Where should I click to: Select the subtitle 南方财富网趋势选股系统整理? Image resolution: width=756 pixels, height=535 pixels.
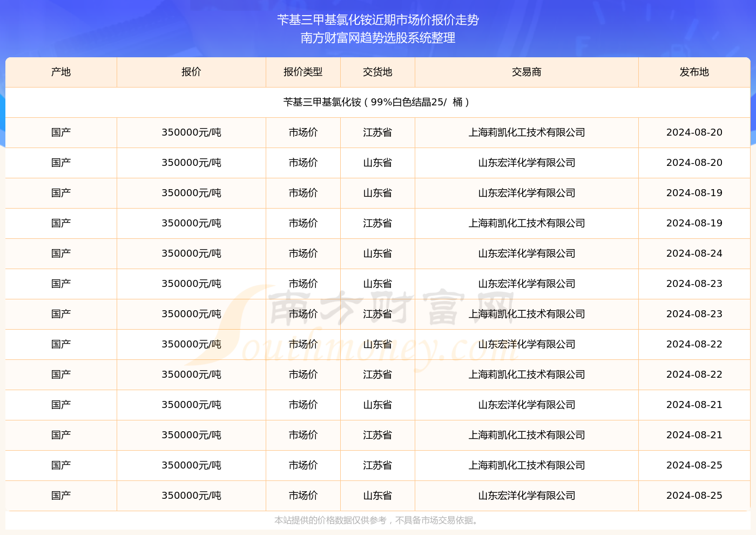point(378,38)
